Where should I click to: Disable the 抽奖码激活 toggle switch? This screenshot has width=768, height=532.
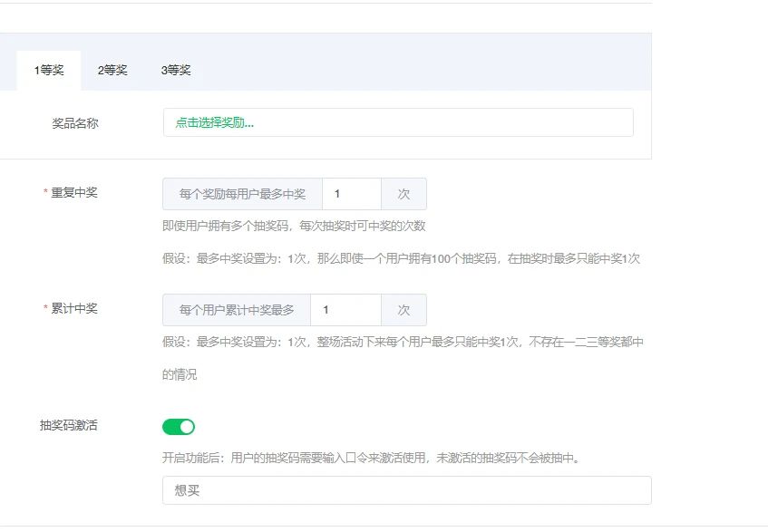[179, 427]
